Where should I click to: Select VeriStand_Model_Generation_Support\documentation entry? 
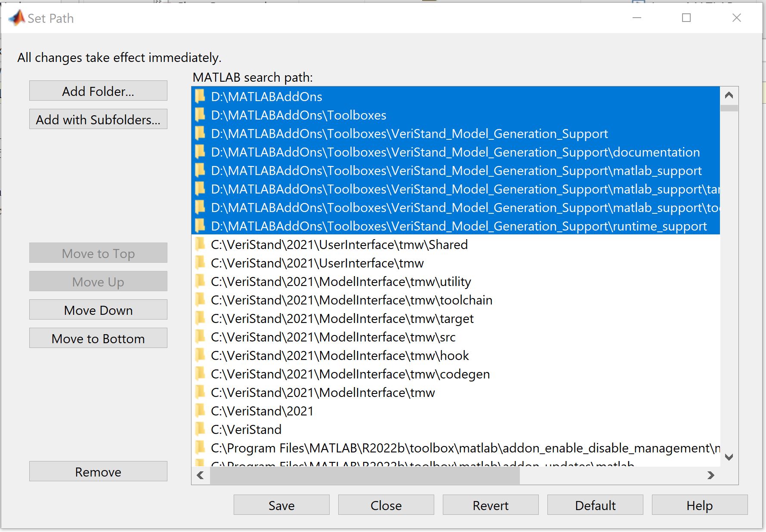tap(456, 152)
